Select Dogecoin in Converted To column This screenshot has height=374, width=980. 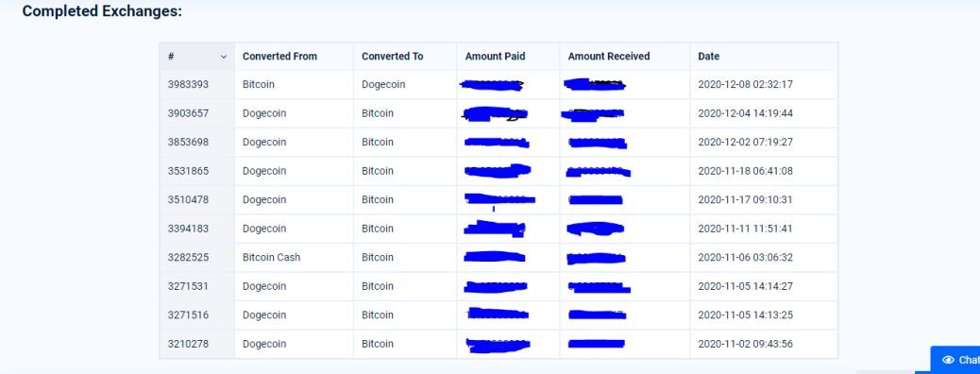pyautogui.click(x=383, y=84)
